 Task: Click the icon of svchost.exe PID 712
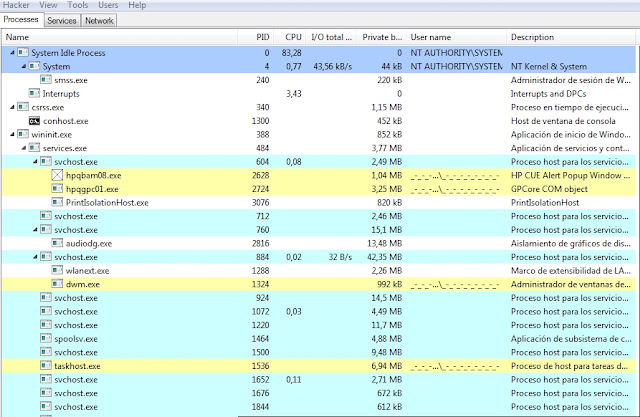[46, 216]
